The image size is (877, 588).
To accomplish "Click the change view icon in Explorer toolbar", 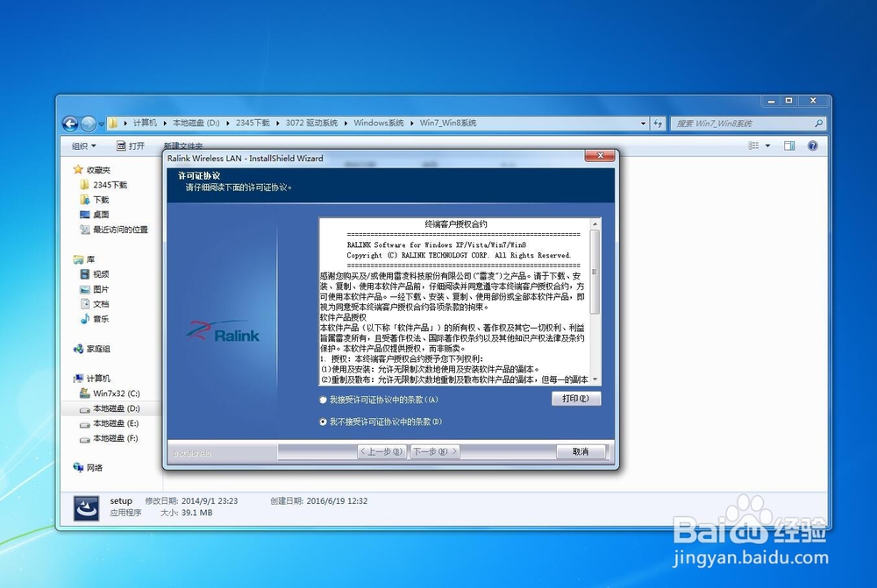I will [753, 145].
